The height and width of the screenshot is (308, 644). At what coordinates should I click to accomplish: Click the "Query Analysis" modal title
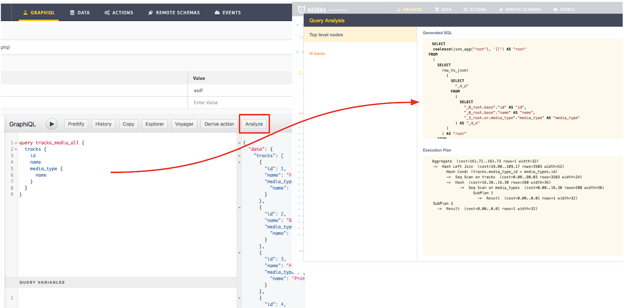[x=327, y=21]
